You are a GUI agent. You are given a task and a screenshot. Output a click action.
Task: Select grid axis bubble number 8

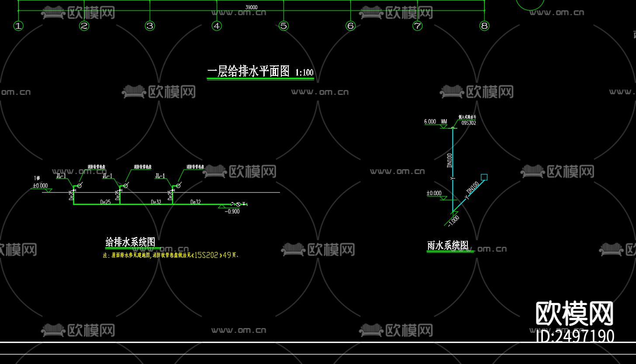tap(484, 26)
